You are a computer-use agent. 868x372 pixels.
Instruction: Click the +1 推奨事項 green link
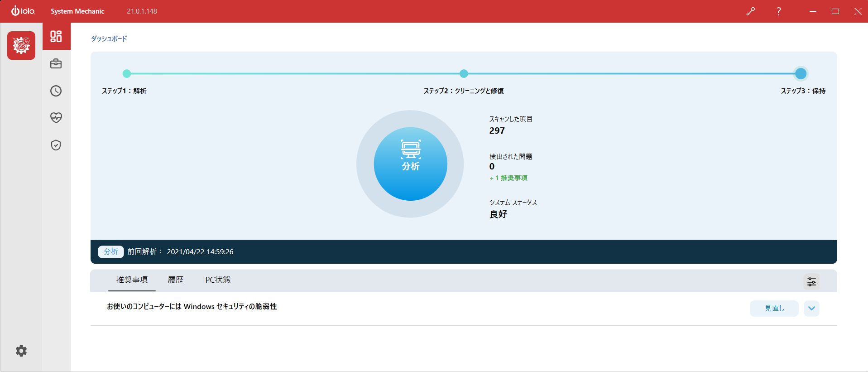click(x=508, y=178)
